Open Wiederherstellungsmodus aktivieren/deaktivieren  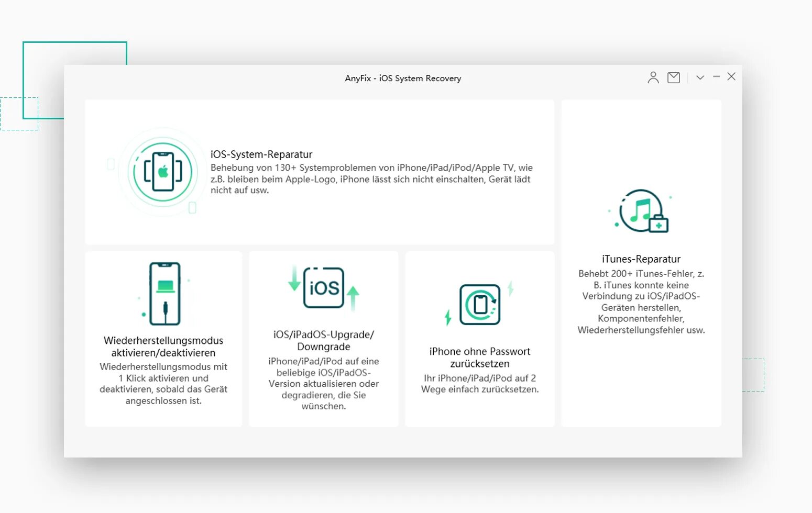coord(163,347)
